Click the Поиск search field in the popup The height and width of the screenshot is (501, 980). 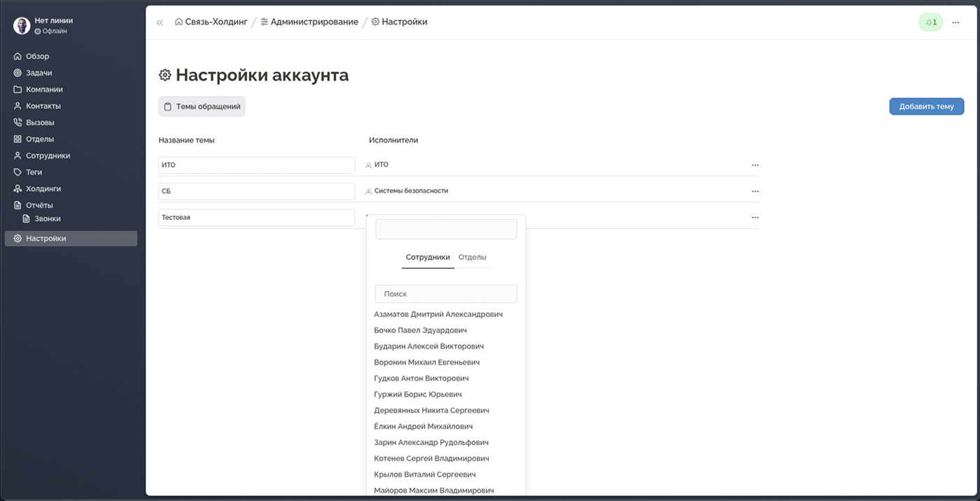click(445, 293)
